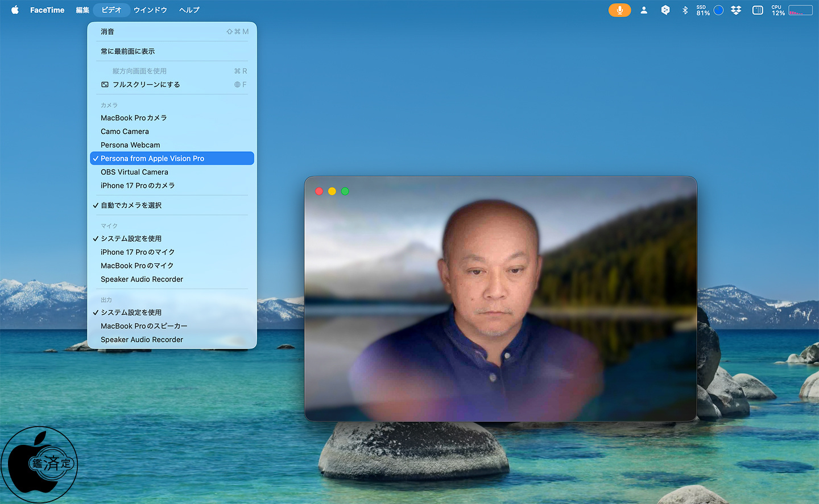Screen dimensions: 819x504
Task: Click the hexagon cube menu bar icon
Action: tap(665, 10)
